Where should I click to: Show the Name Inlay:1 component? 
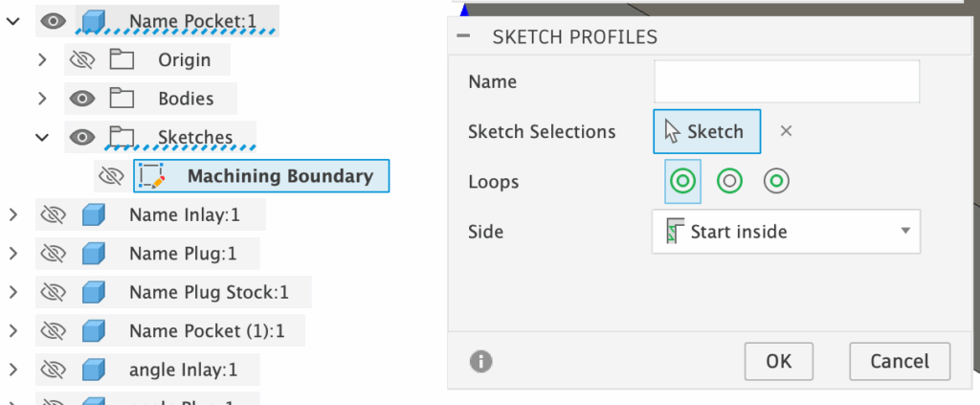tap(54, 215)
